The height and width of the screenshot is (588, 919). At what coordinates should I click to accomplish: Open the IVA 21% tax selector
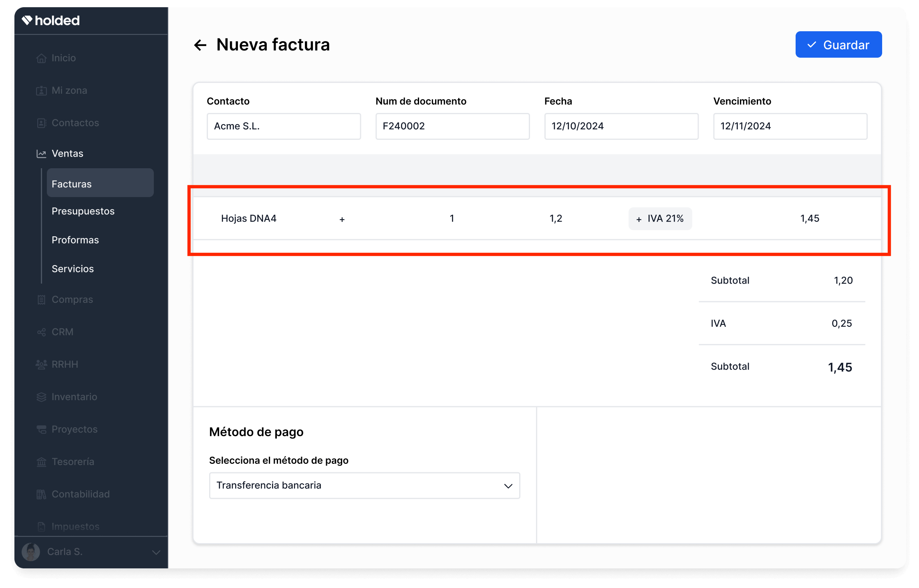(x=660, y=219)
